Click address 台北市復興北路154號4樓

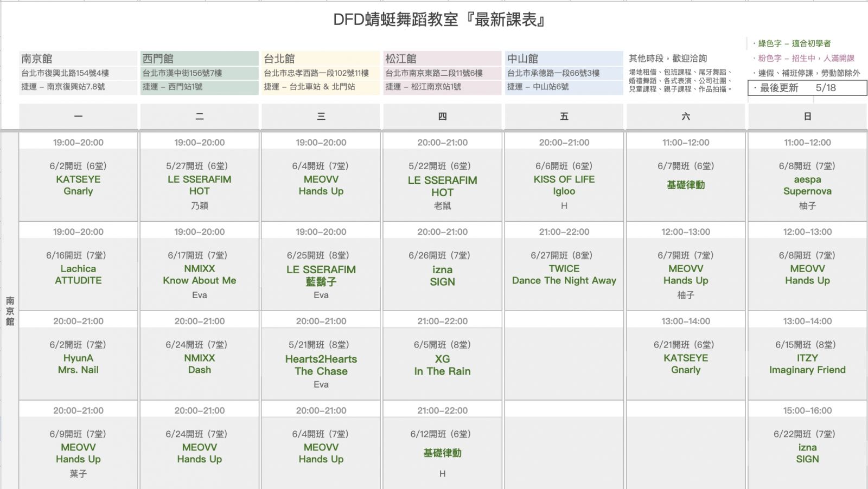tap(65, 73)
